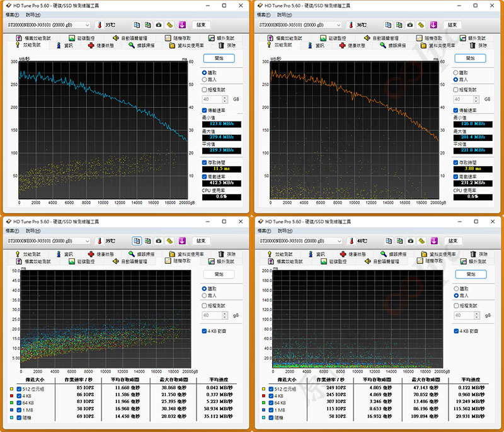
Task: Uncheck 512 位元組 checkbox in 39°C window
Action: coord(19,389)
